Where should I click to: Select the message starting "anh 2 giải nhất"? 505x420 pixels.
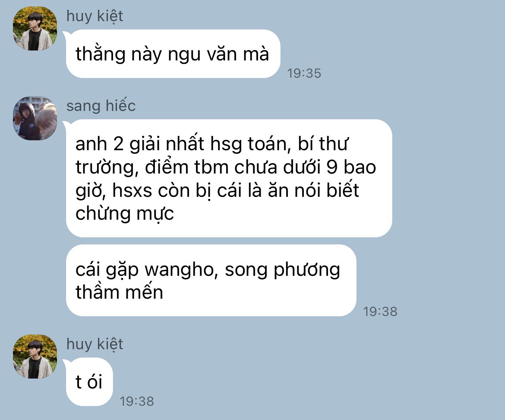229,178
